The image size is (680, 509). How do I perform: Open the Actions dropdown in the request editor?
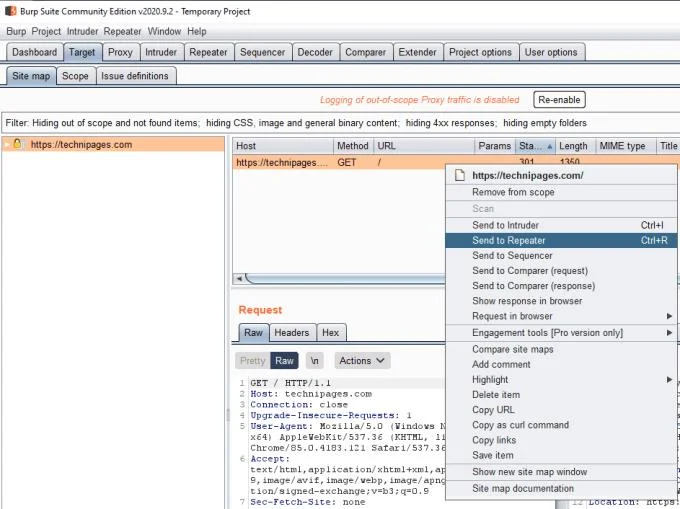pos(362,361)
